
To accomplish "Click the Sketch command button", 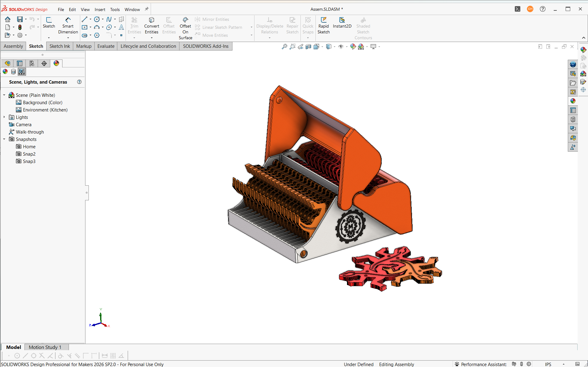I will coord(49,23).
